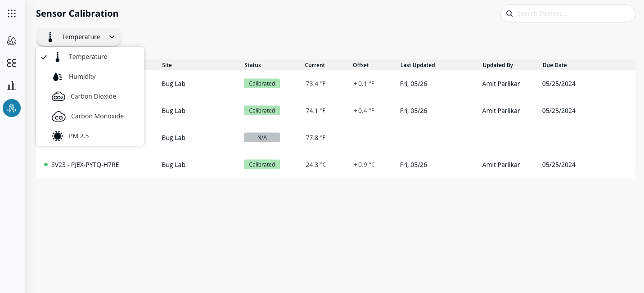Click the CO2 cloud icon in dropdown
The width and height of the screenshot is (644, 293).
point(58,96)
